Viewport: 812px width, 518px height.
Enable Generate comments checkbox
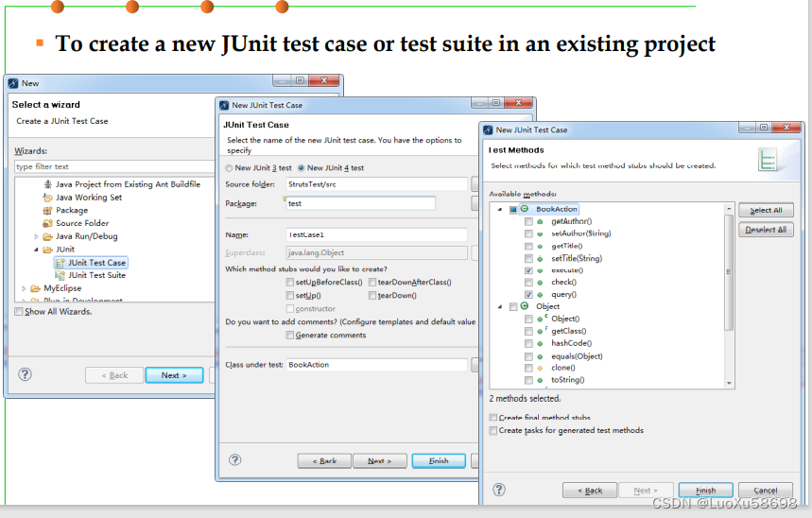pos(290,336)
